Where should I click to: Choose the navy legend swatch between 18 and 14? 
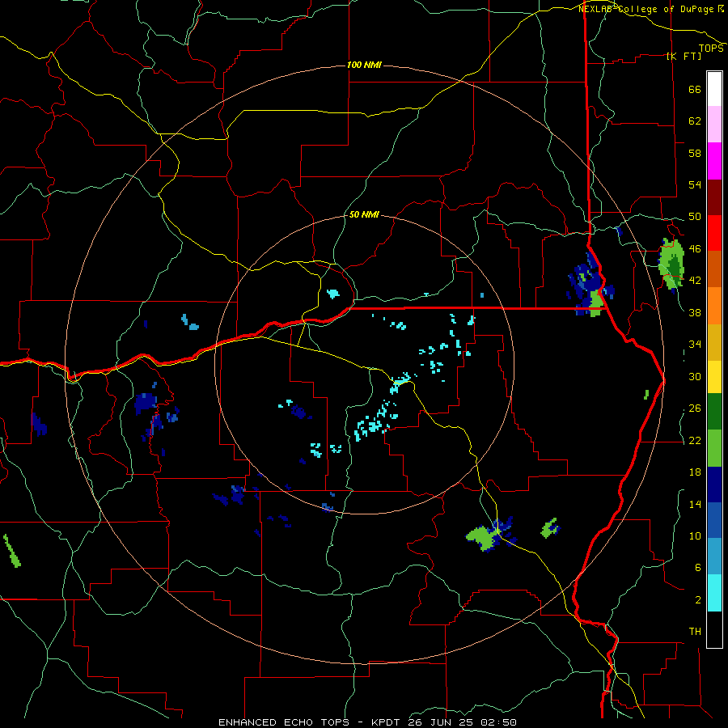(x=714, y=485)
